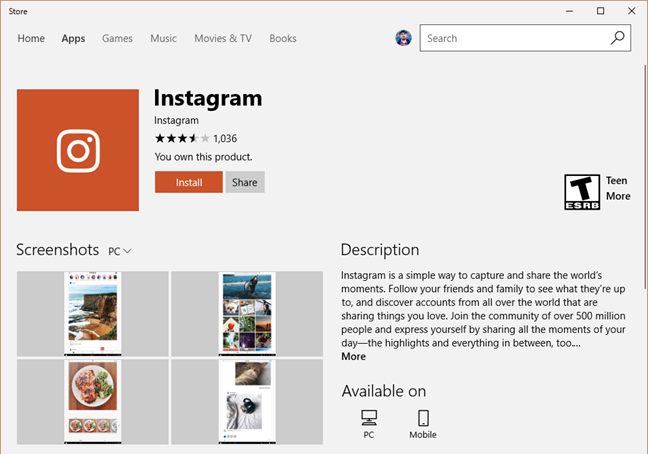Open the Movies & TV tab
Image resolution: width=648 pixels, height=454 pixels.
click(223, 38)
